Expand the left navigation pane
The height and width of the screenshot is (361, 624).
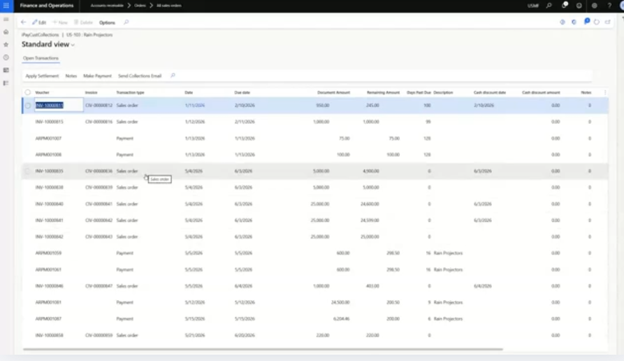[6, 20]
